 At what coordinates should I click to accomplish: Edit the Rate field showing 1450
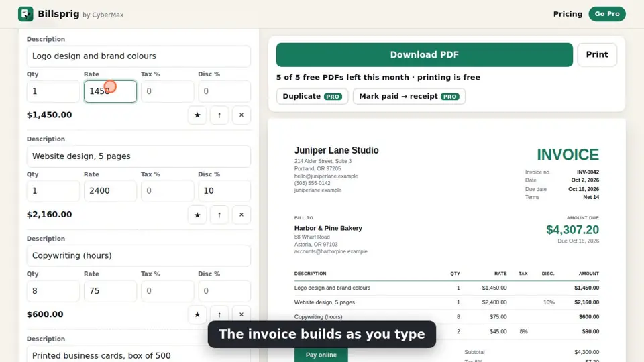(x=110, y=91)
